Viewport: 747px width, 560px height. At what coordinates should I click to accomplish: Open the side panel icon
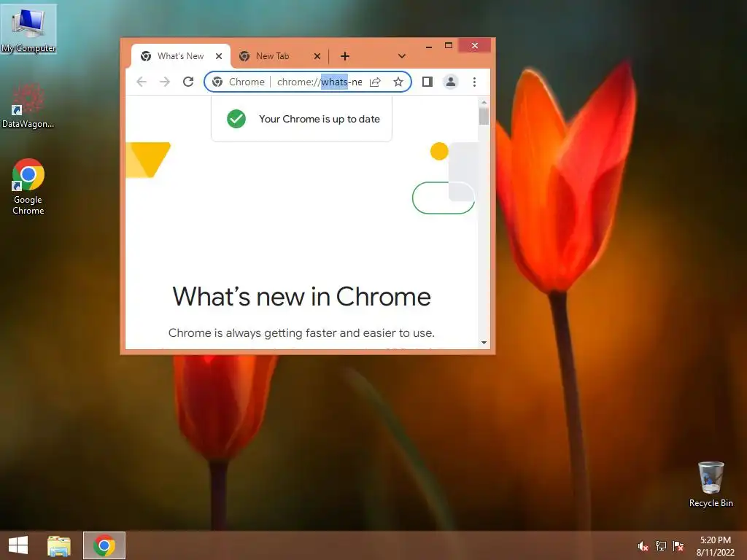click(427, 82)
